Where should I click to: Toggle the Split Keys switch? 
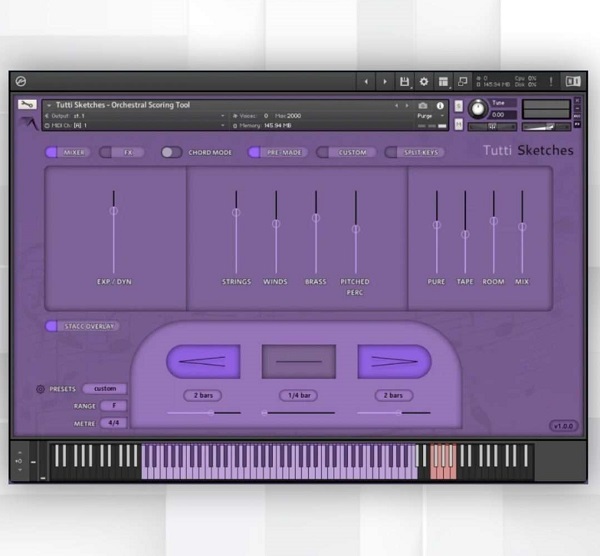[x=415, y=152]
